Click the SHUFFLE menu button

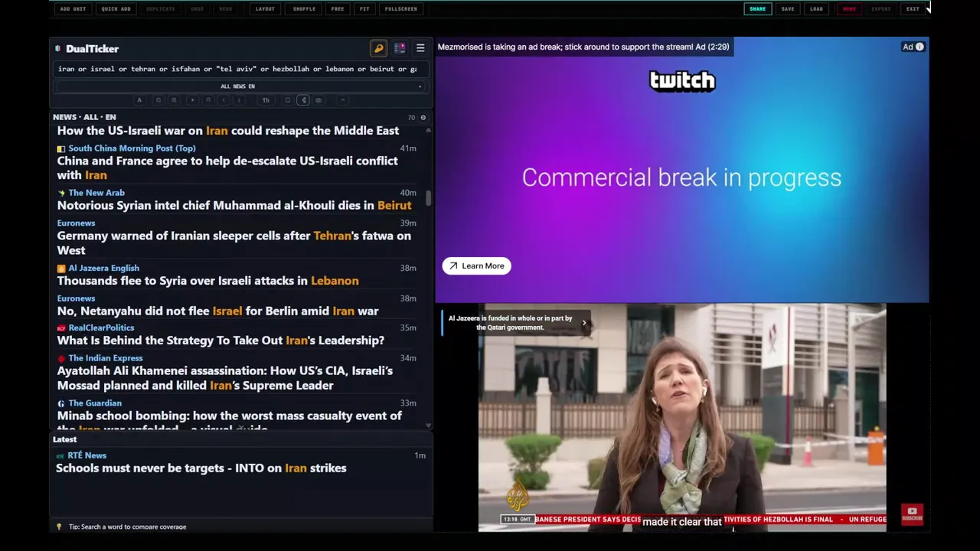point(304,9)
